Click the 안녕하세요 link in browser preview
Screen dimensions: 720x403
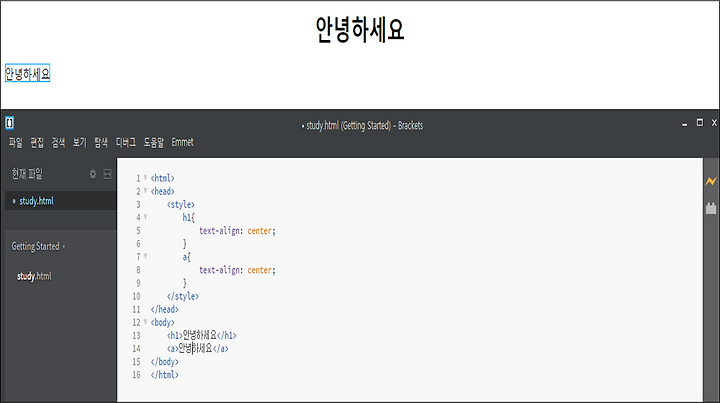click(28, 73)
